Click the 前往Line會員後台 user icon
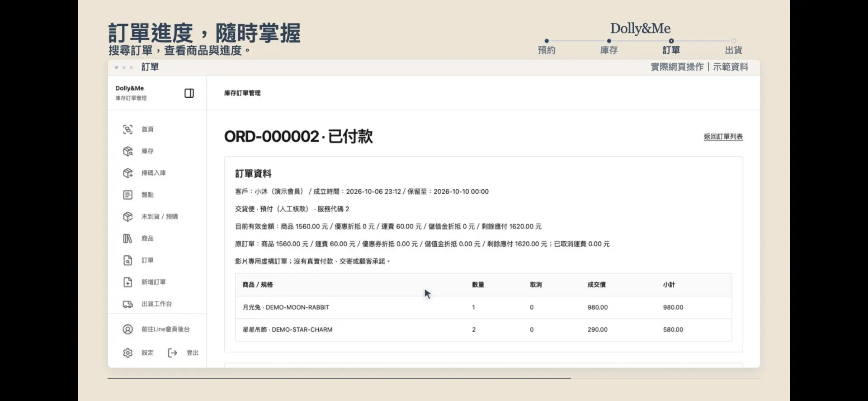 click(128, 329)
